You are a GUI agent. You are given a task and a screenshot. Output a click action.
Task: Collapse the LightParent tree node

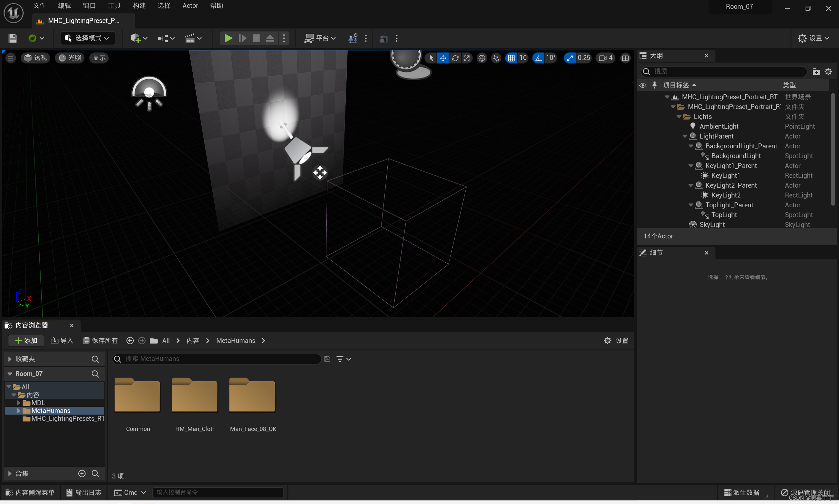coord(685,137)
